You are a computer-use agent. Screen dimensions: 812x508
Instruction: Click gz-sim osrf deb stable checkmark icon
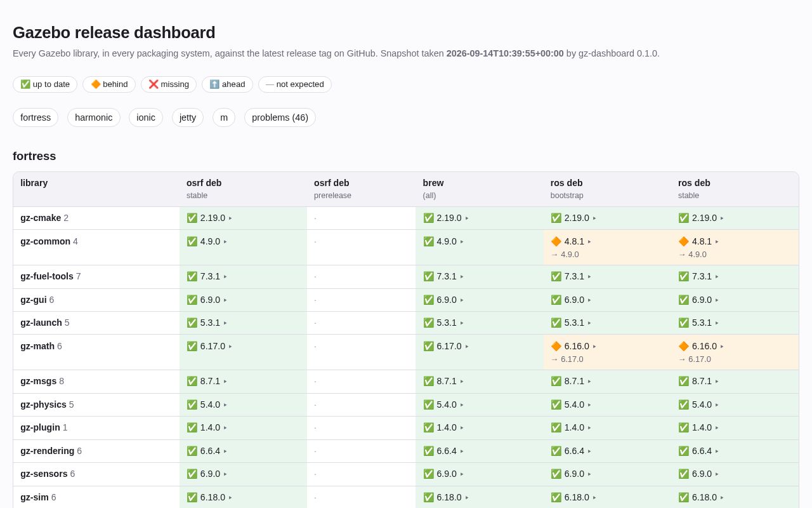click(192, 497)
